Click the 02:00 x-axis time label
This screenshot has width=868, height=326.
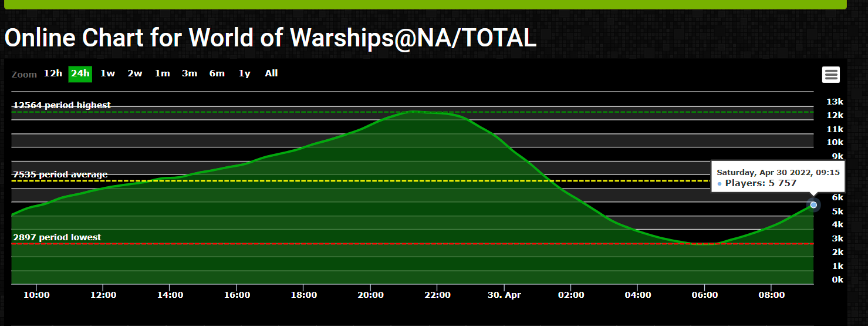click(x=571, y=295)
